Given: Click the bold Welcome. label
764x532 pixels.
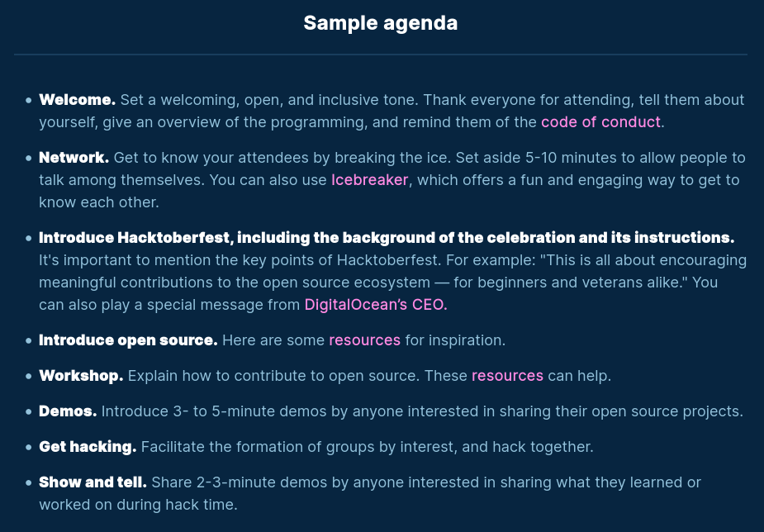Looking at the screenshot, I should click(78, 99).
